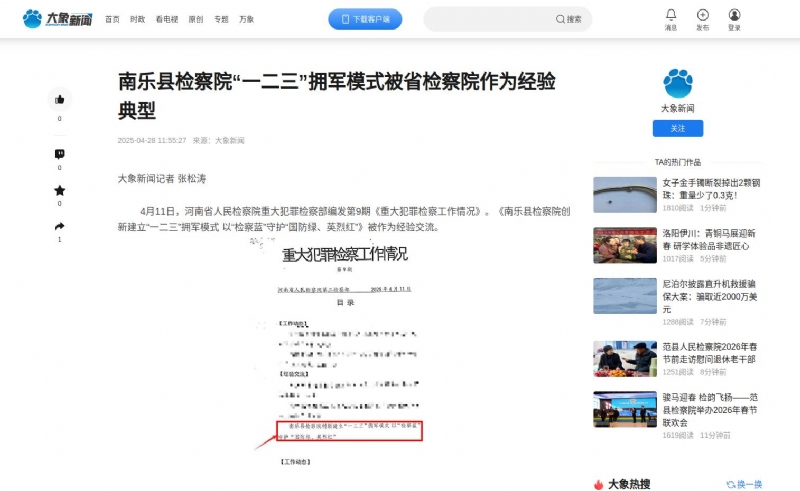Go to the 首页 menu item
The height and width of the screenshot is (491, 800).
pos(112,19)
